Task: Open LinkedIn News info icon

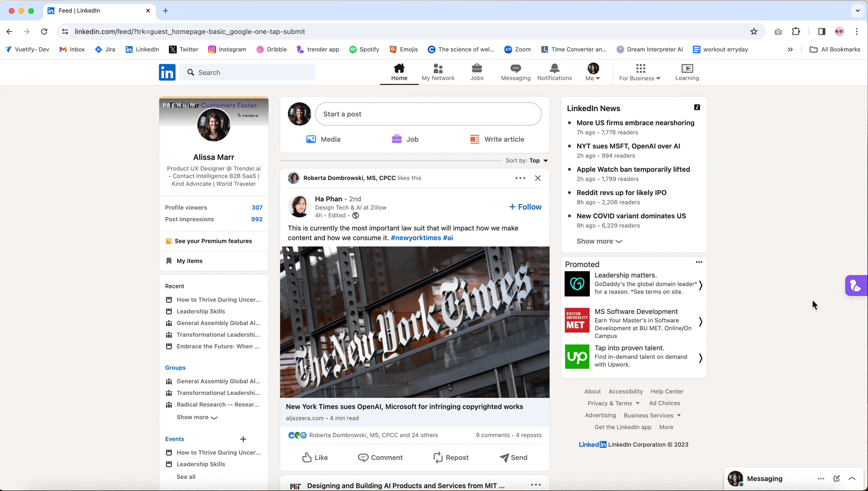Action: 697,107
